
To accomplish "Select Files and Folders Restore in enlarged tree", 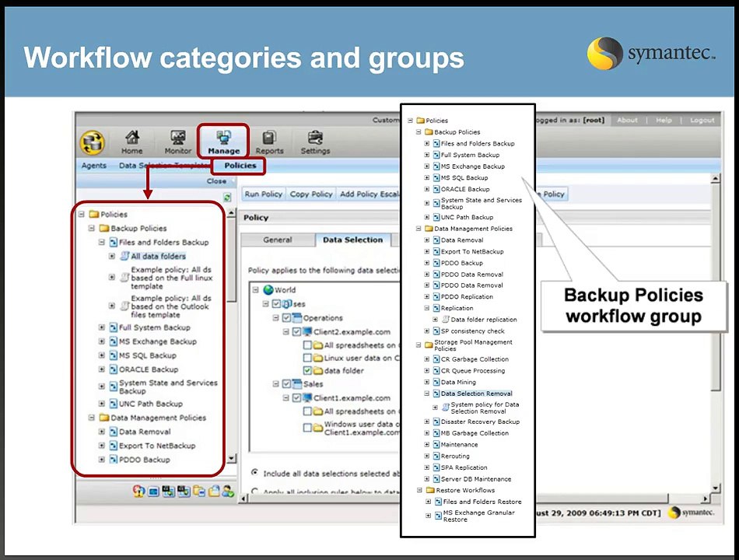I will point(482,502).
